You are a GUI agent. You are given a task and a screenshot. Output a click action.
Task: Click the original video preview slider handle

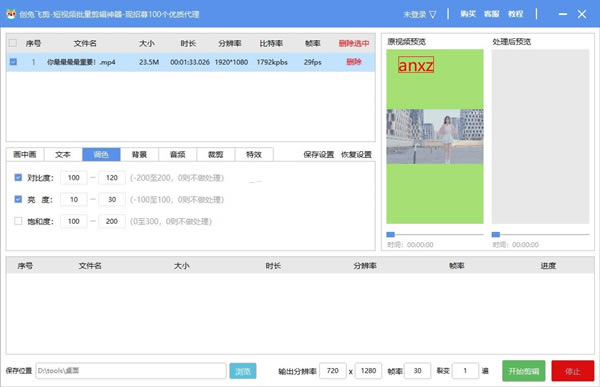click(x=390, y=234)
